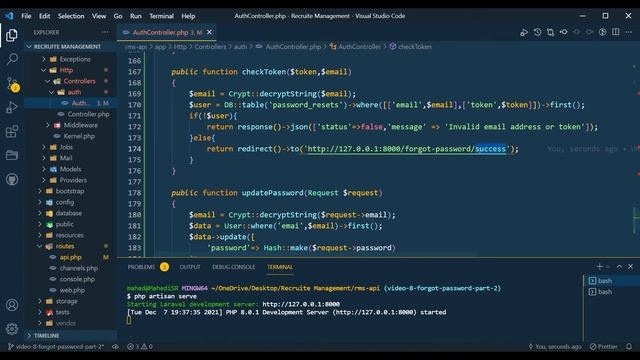This screenshot has height=360, width=640.
Task: Open Source Control view with badge
Action: [x=12, y=84]
